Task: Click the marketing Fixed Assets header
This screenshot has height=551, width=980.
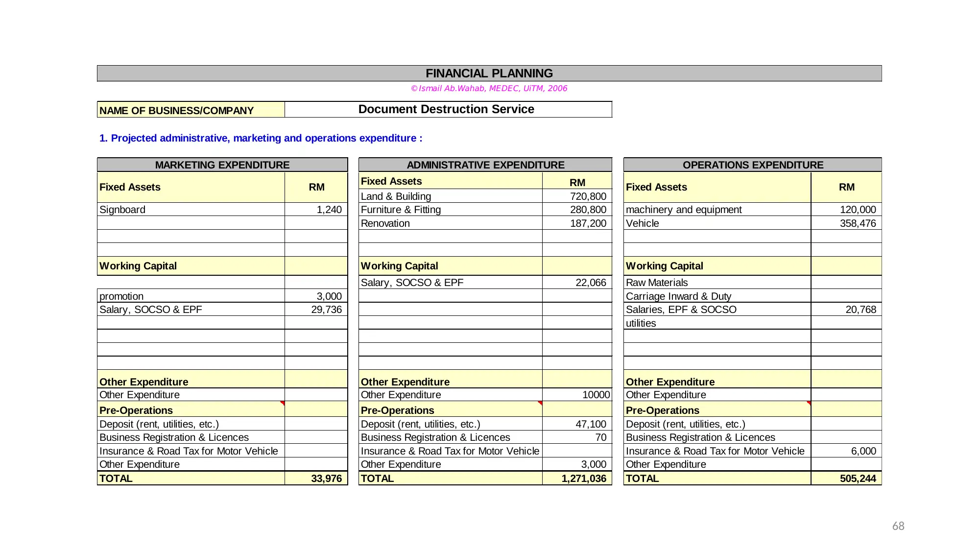Action: click(x=130, y=187)
